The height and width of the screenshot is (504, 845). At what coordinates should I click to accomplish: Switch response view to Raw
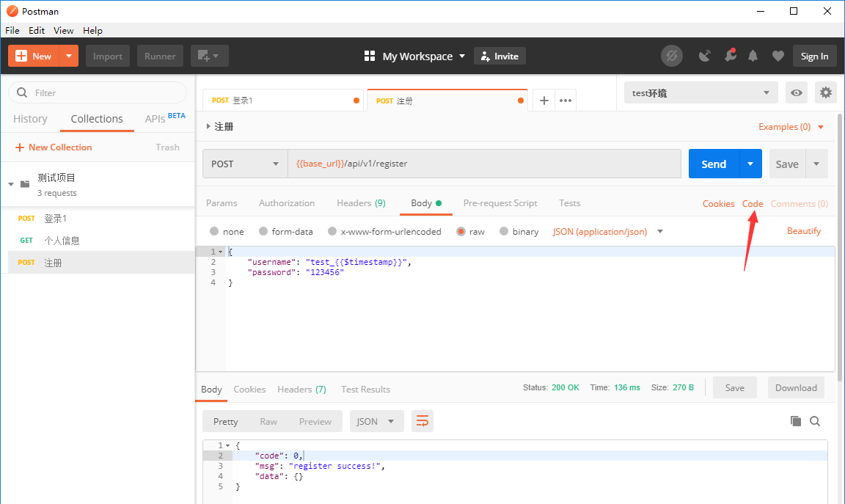268,422
